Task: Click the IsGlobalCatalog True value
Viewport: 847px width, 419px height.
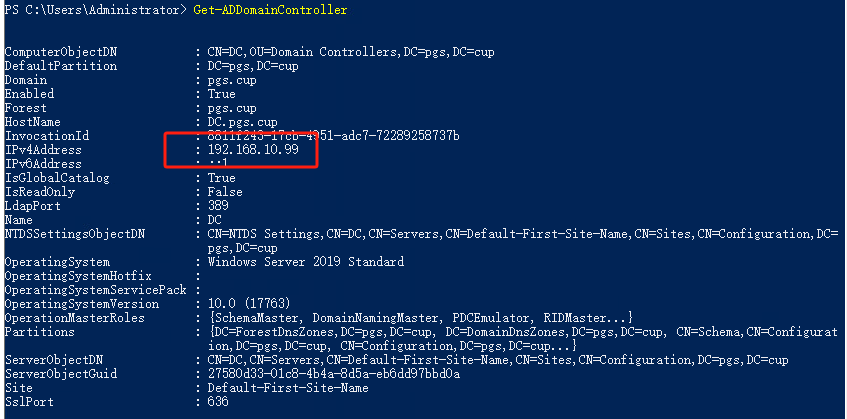Action: (221, 178)
